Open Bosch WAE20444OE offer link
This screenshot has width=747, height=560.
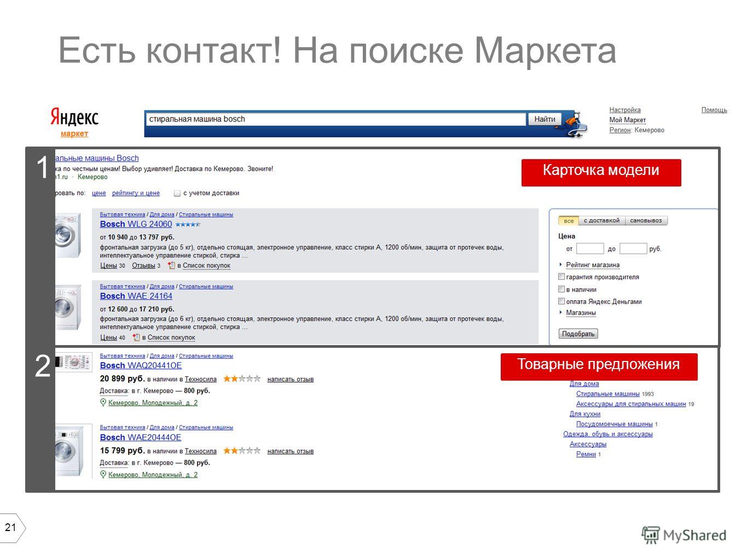coord(141,437)
